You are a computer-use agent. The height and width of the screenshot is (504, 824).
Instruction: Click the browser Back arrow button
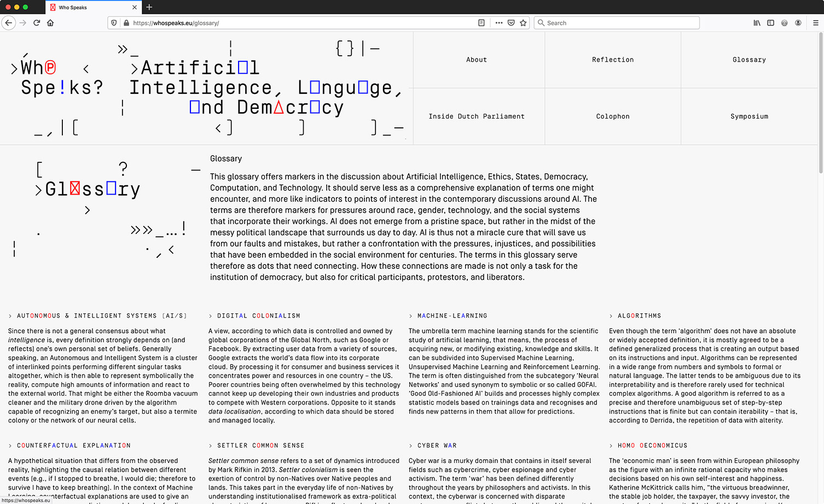(x=9, y=23)
